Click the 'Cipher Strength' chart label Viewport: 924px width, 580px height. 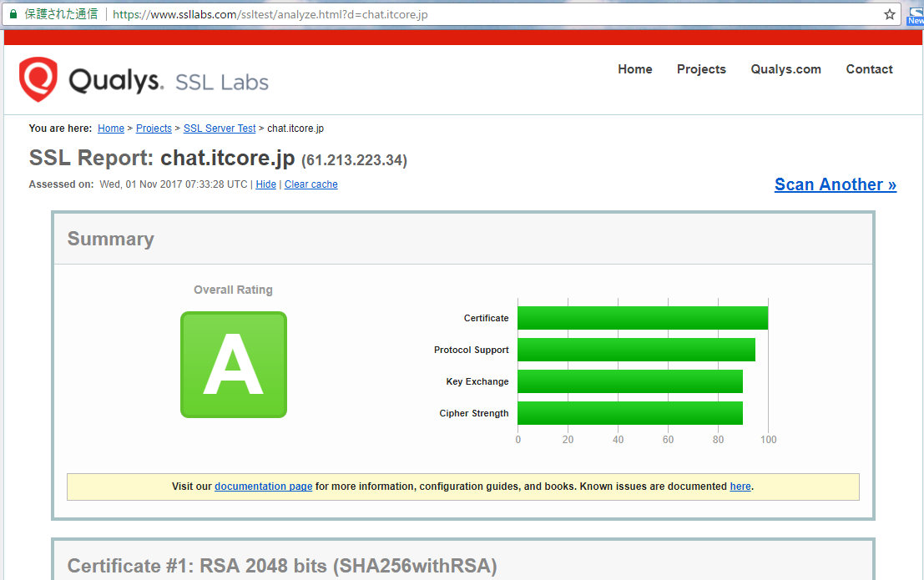pos(474,413)
